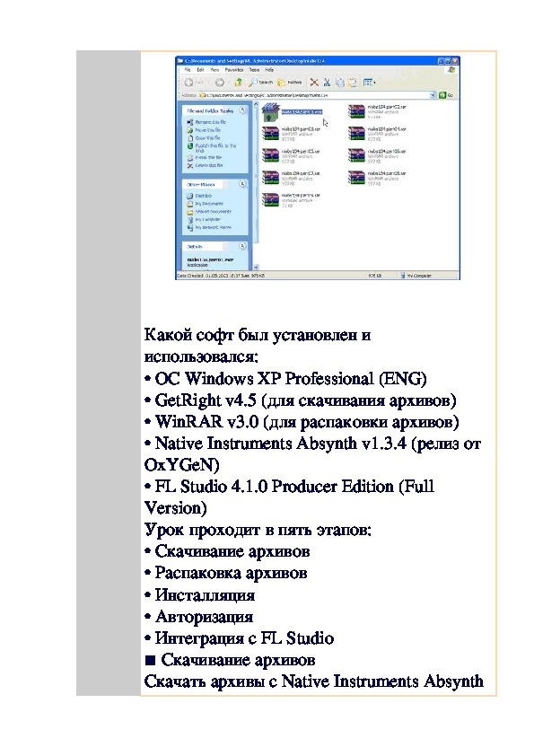Click the Rename this file link
Image resolution: width=534 pixels, height=756 pixels.
tap(211, 122)
